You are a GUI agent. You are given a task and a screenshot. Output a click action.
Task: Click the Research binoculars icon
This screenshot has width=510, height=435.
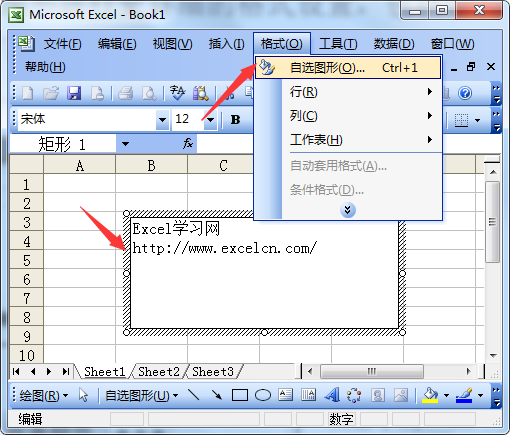[x=201, y=93]
